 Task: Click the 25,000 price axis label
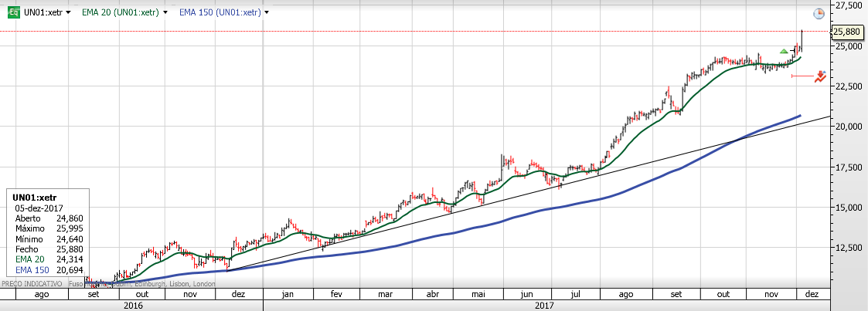point(848,46)
